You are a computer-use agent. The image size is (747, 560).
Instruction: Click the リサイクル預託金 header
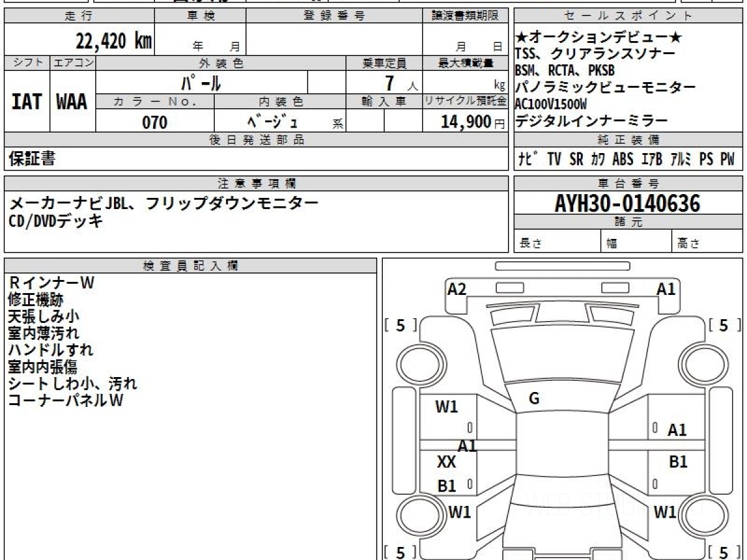point(466,101)
